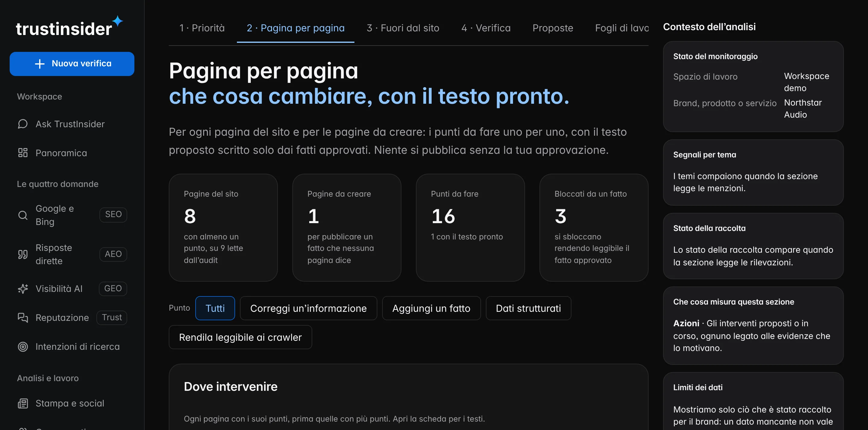This screenshot has width=868, height=430.
Task: Click the Panoramica grid icon
Action: tap(23, 153)
